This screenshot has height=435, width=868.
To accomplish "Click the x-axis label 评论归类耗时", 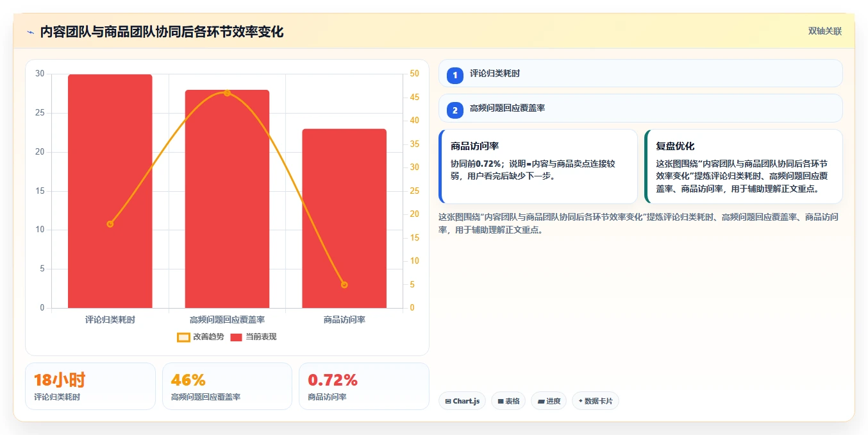I will click(x=110, y=319).
